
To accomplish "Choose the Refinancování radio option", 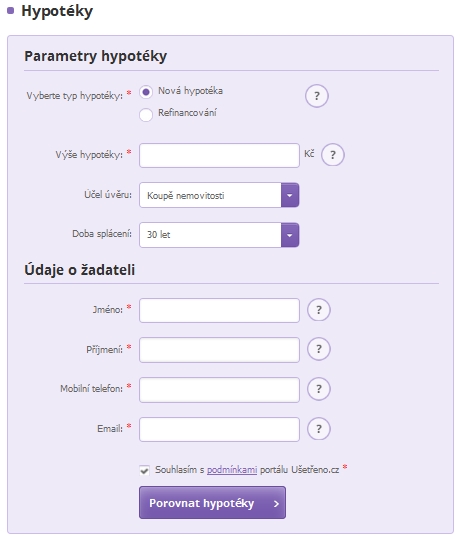I will pos(146,114).
